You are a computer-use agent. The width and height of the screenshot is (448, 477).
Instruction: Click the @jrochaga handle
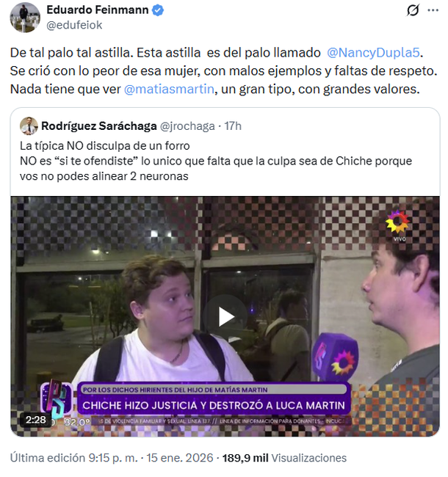[187, 126]
